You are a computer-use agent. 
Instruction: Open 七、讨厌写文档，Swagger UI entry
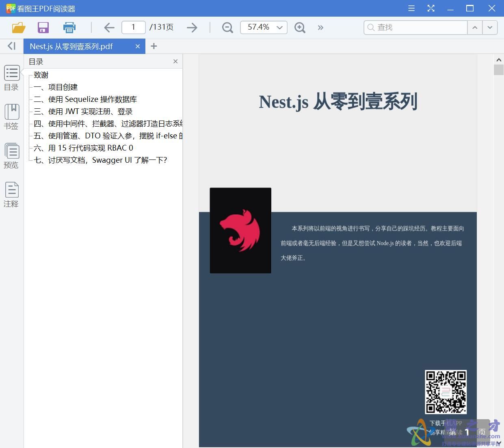click(x=101, y=160)
